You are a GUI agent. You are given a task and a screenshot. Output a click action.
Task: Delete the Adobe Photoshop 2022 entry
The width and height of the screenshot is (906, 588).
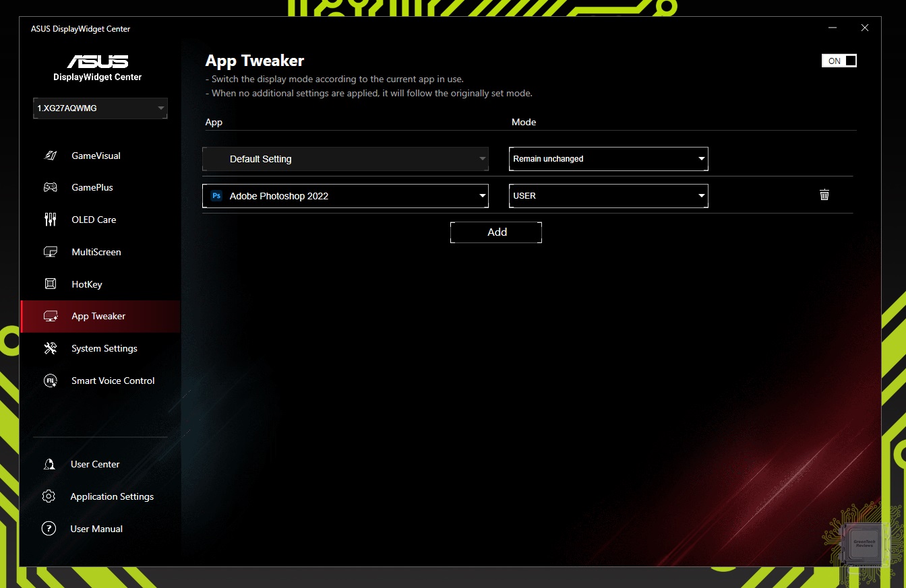pos(824,195)
